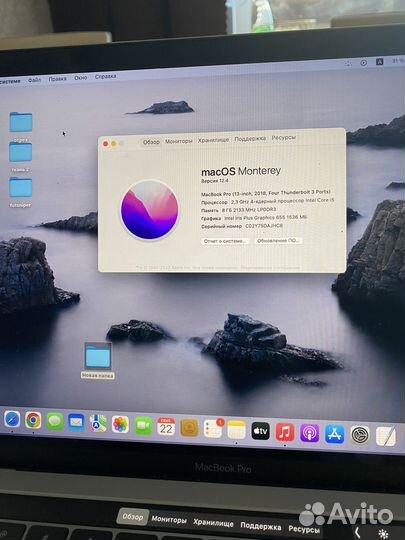Image resolution: width=405 pixels, height=540 pixels.
Task: Open Podcasts from the Dock
Action: (310, 433)
